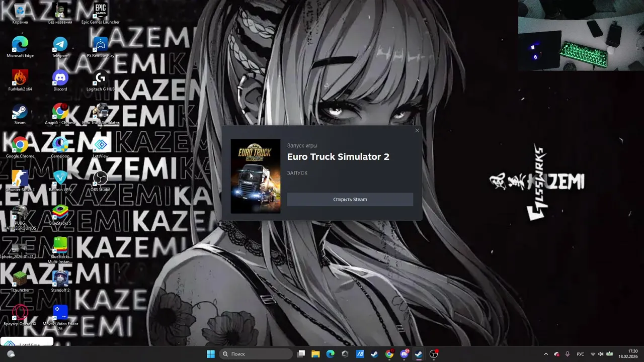Viewport: 644px width, 362px height.
Task: Select the Radmin VPN shortcut
Action: pyautogui.click(x=60, y=181)
